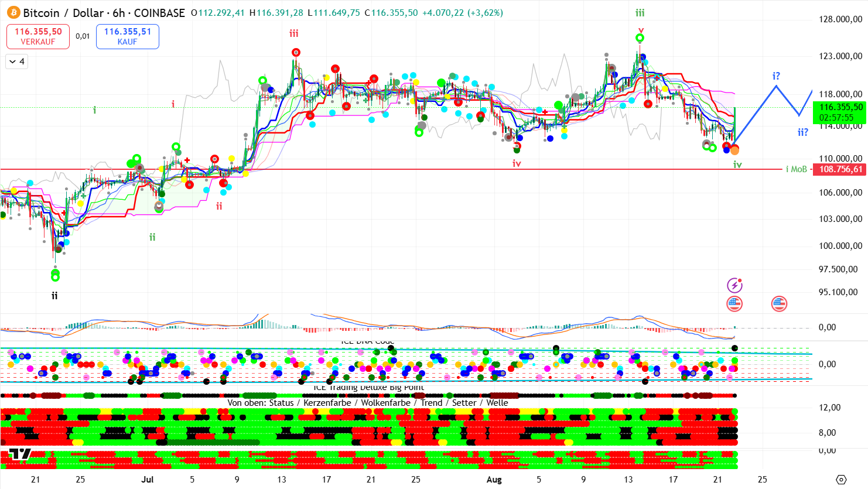The height and width of the screenshot is (489, 868).
Task: Select the blue ii? wave label
Action: pyautogui.click(x=802, y=132)
